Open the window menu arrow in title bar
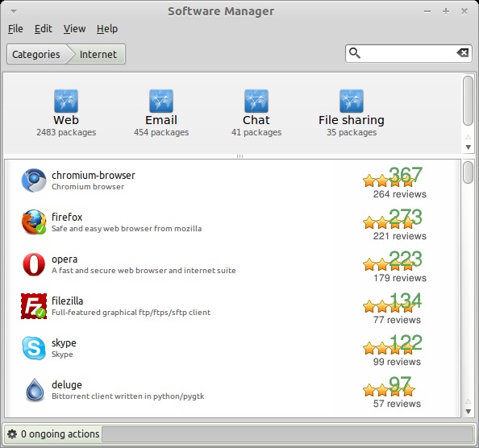This screenshot has width=479, height=448. click(x=14, y=11)
